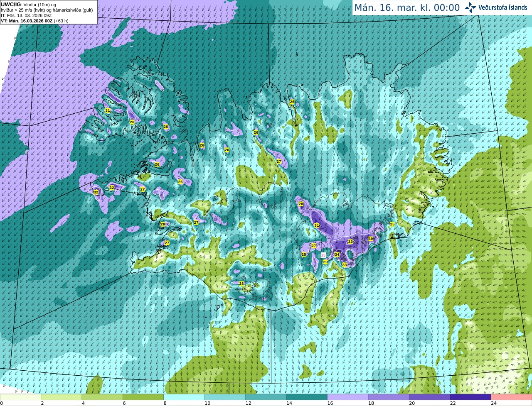Screen dimensions: 532x406
Task: Select the 'VT: Mán. 16.03.2026 00Z (+63 h)' line
Action: (34, 21)
